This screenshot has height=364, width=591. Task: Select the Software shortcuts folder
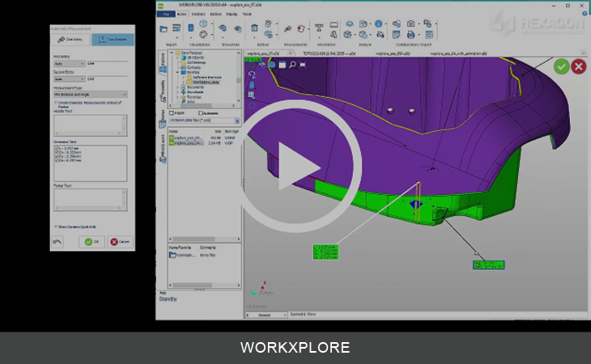pyautogui.click(x=206, y=77)
